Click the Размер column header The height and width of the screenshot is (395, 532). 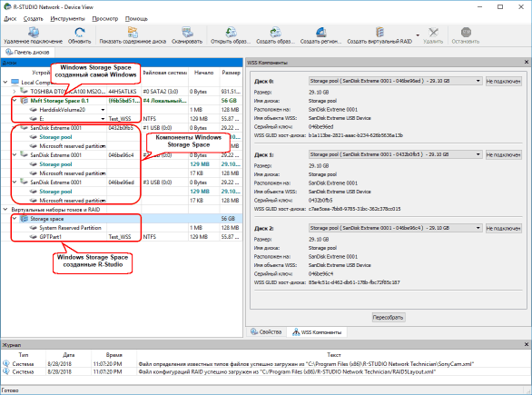(232, 73)
